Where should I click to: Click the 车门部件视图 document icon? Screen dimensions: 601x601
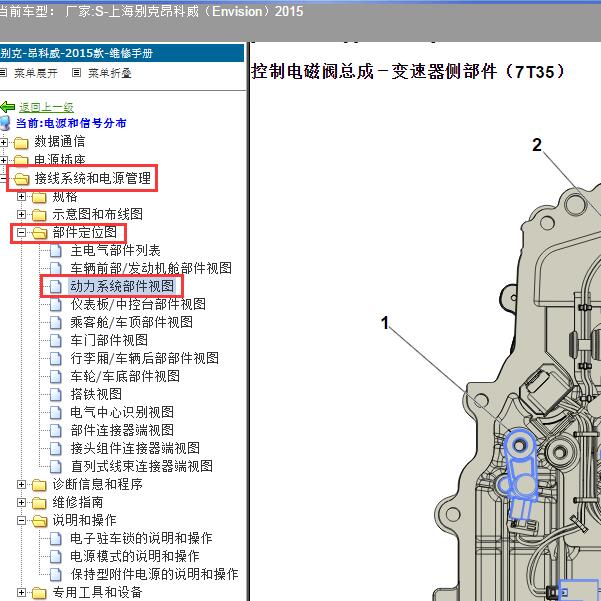click(x=56, y=340)
